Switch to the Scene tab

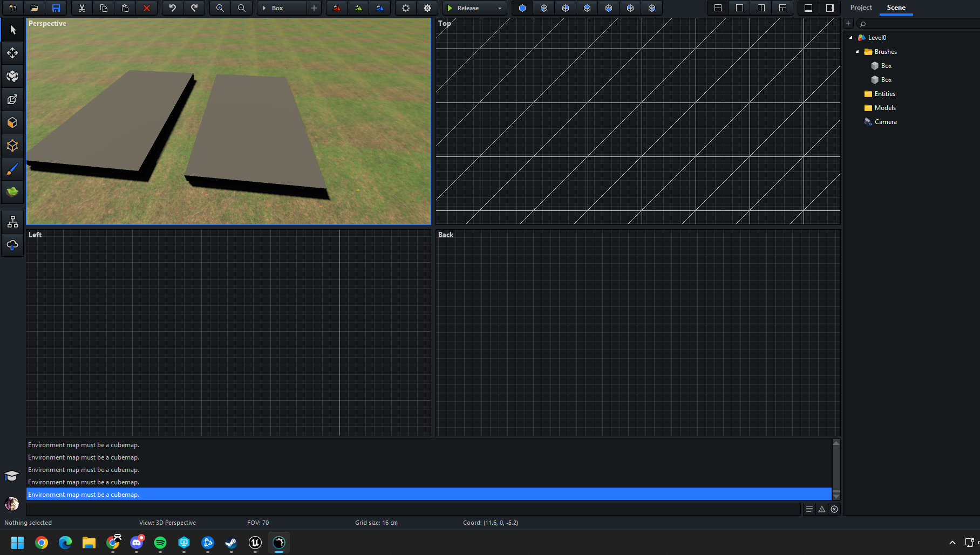(896, 8)
